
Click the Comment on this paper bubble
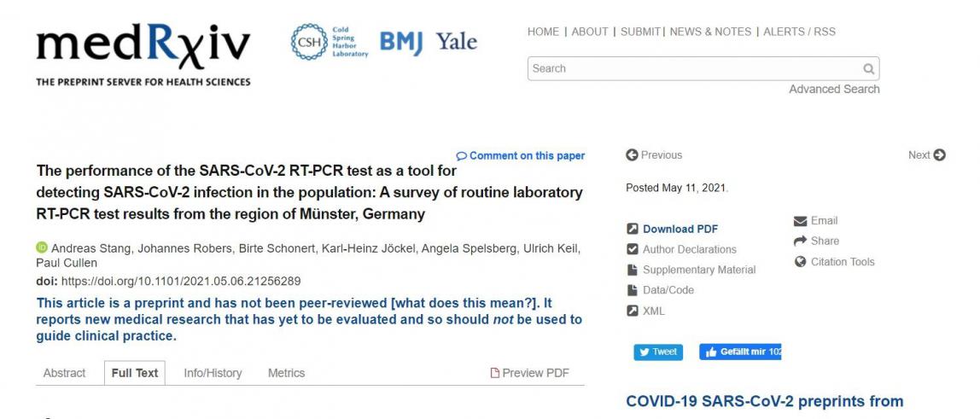tap(462, 156)
